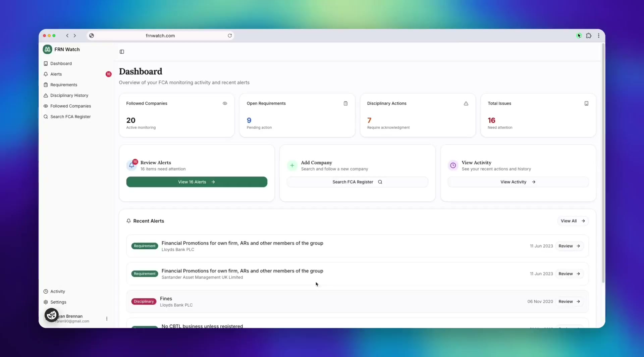Click the frnwatch.com address bar
Screen dimensions: 644x357
[160, 36]
